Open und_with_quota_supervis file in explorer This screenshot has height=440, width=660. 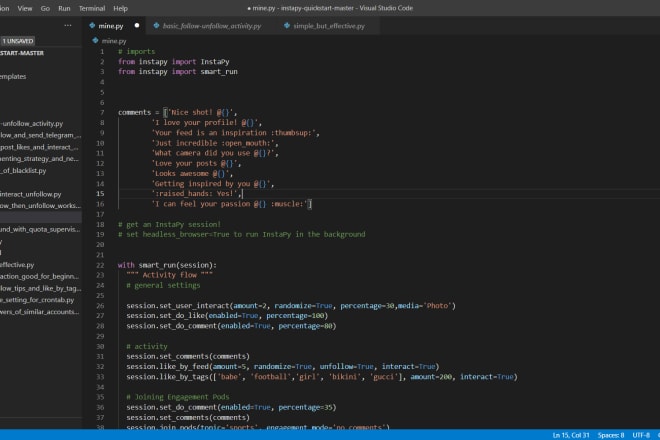pos(40,229)
